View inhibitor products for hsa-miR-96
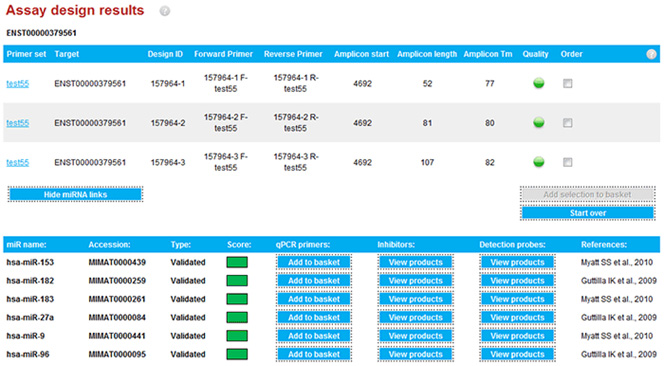Image resolution: width=665 pixels, height=366 pixels. click(416, 354)
